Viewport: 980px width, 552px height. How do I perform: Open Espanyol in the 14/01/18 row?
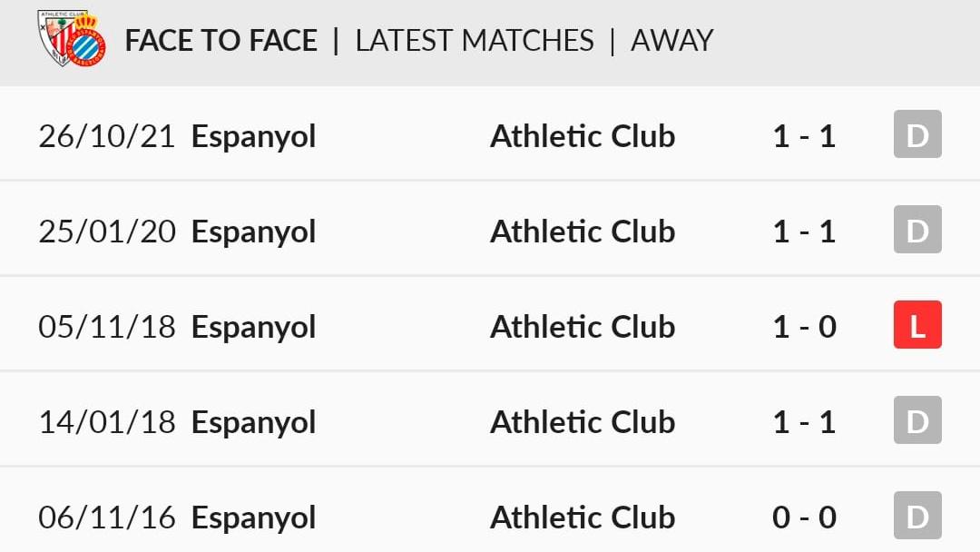(x=253, y=423)
